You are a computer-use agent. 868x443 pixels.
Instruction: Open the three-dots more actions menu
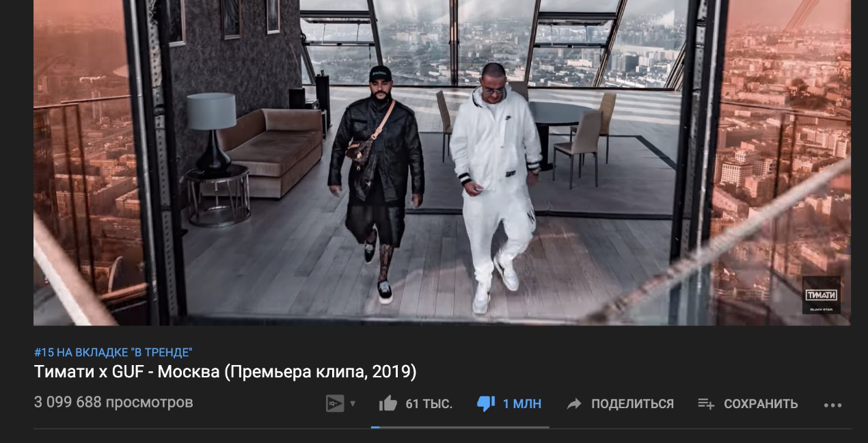click(x=832, y=405)
